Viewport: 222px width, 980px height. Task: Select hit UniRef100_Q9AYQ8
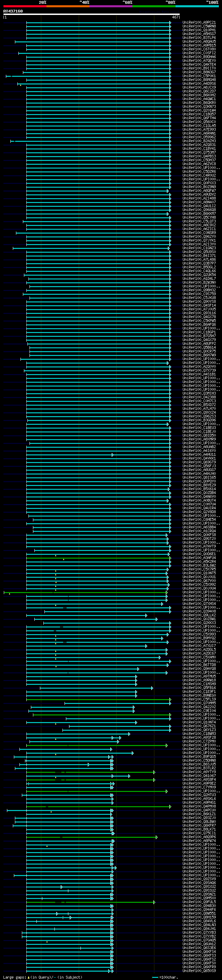coord(199,669)
